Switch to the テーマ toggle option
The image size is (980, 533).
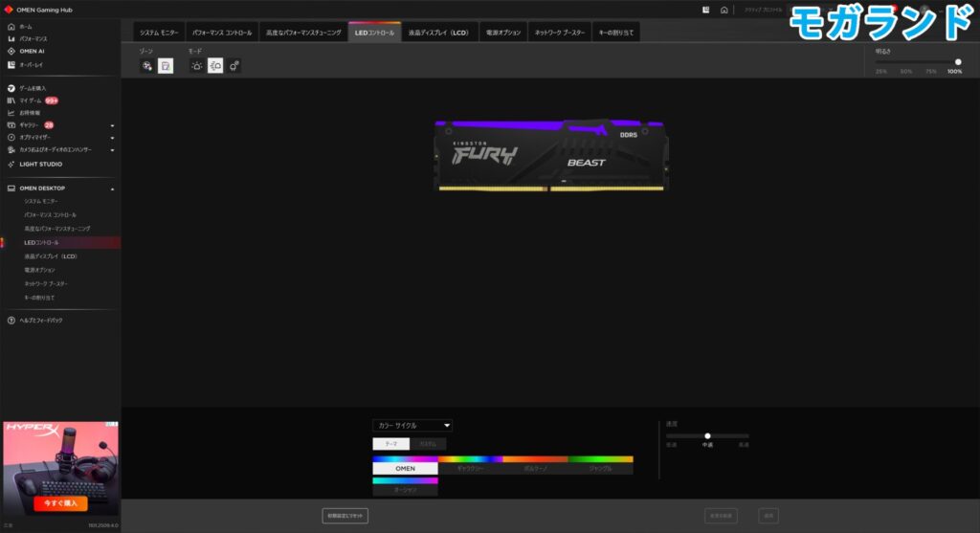(390, 444)
